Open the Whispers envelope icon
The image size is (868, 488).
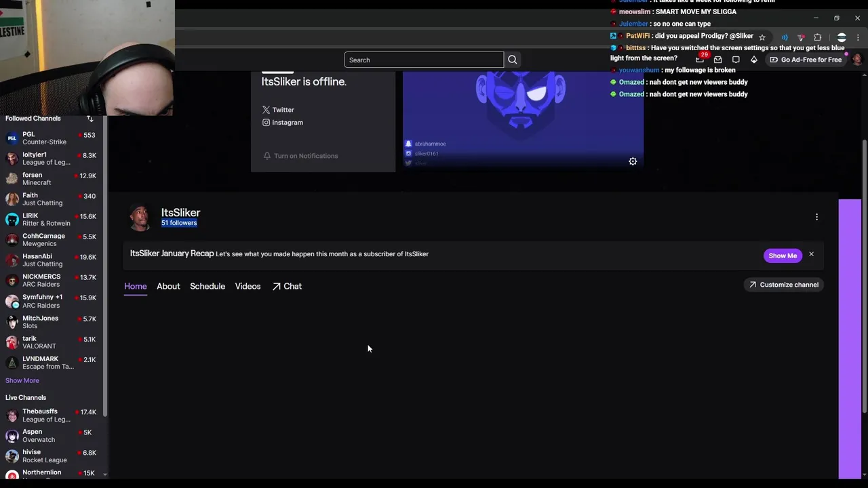pyautogui.click(x=718, y=60)
